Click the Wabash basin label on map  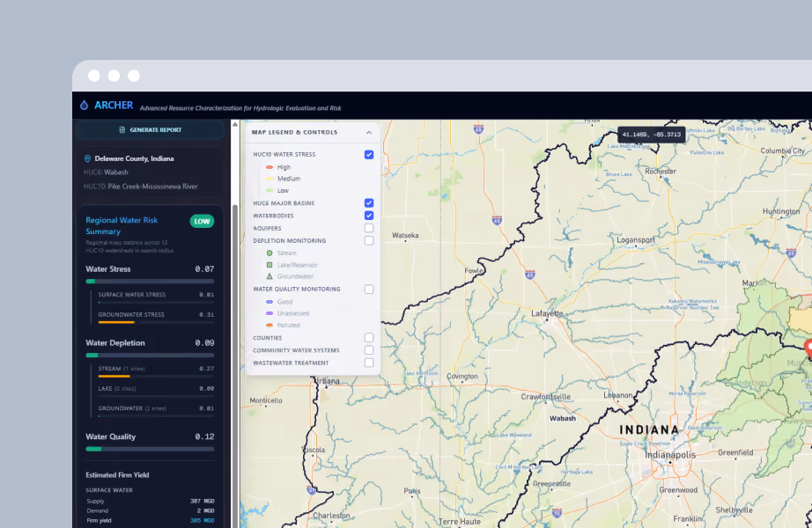[x=563, y=418]
